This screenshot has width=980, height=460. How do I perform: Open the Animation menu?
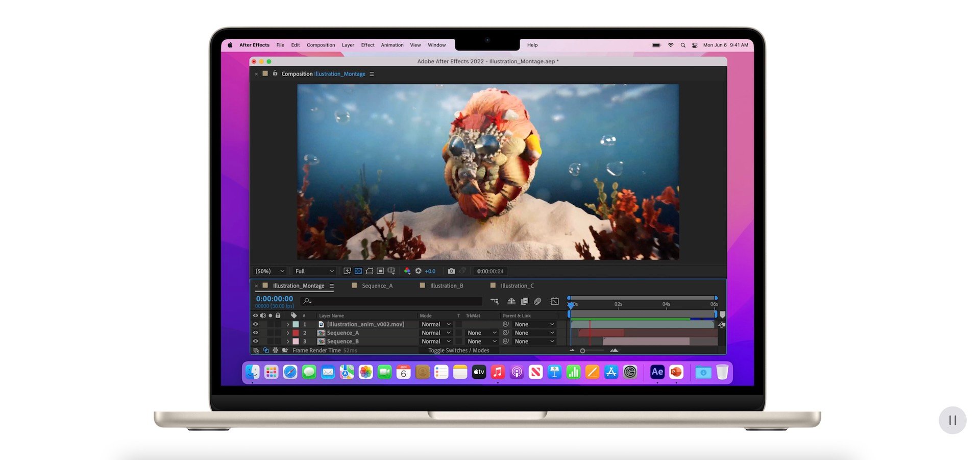[x=392, y=45]
